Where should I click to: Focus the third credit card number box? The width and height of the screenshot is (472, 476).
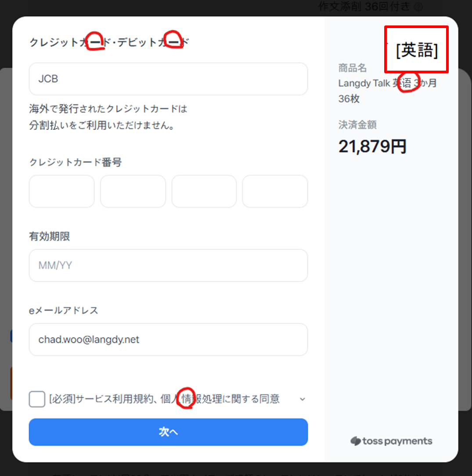coord(204,191)
